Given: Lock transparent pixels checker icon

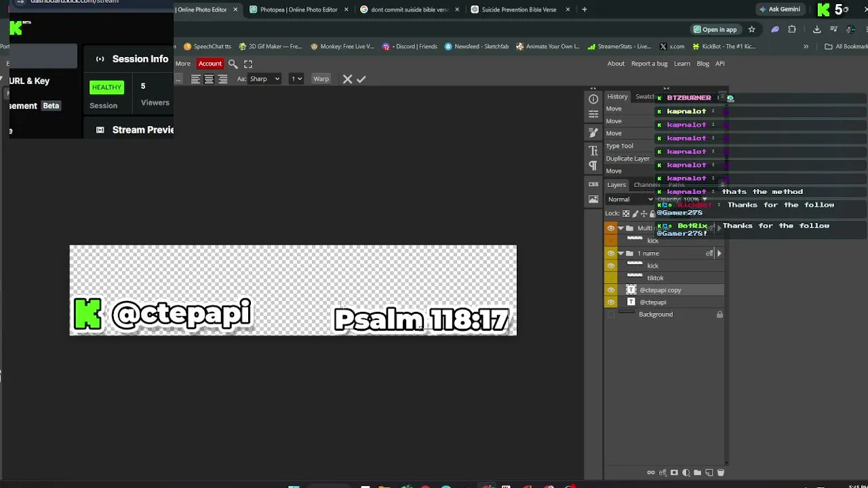Looking at the screenshot, I should 626,213.
